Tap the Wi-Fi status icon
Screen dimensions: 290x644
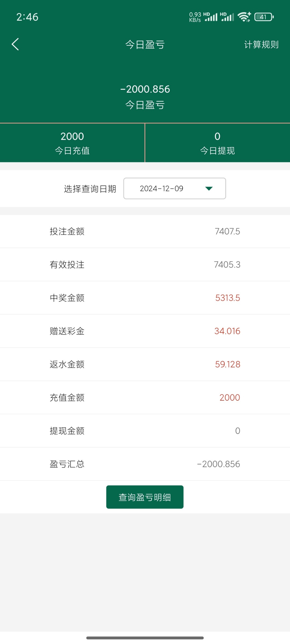244,17
